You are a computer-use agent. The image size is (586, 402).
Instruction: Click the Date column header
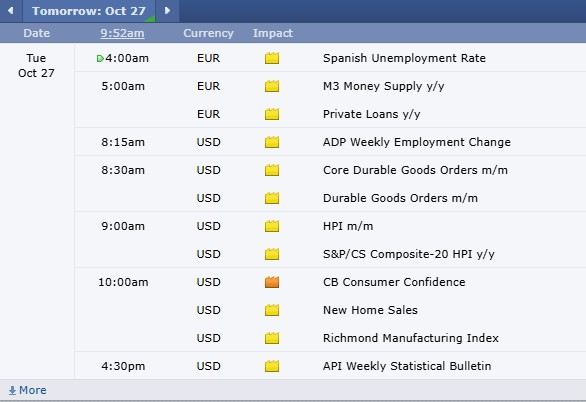(x=37, y=33)
